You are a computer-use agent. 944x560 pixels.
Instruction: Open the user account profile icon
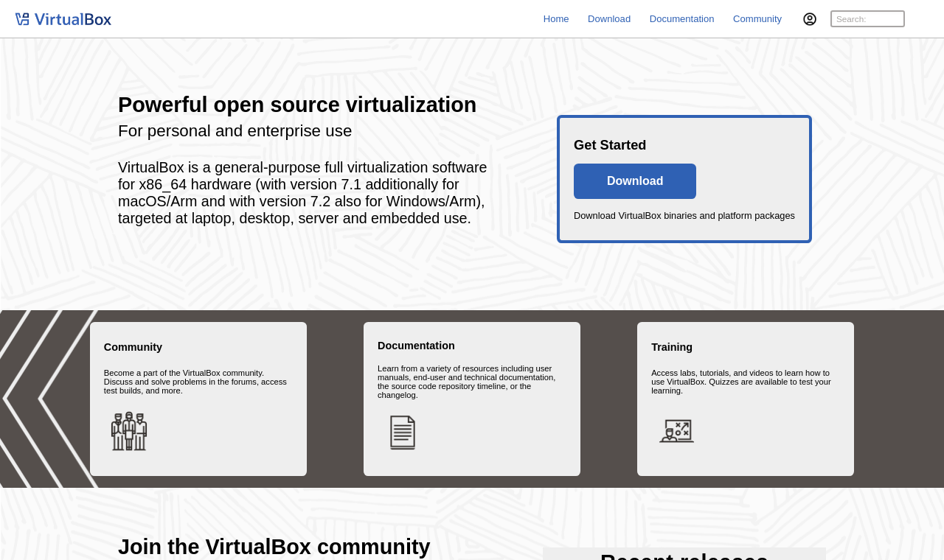(x=810, y=19)
